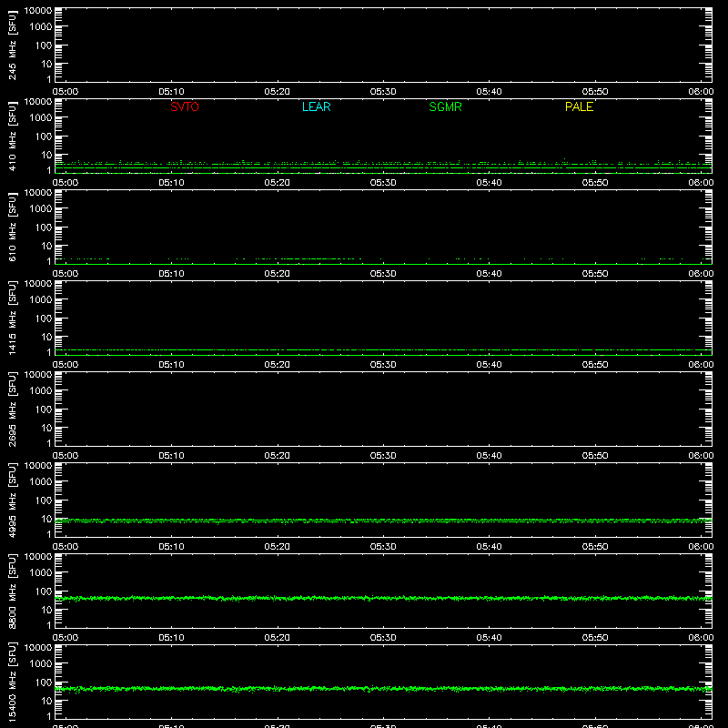
Task: Click the 15400 MHz [SFU] axis title
Action: click(x=12, y=682)
